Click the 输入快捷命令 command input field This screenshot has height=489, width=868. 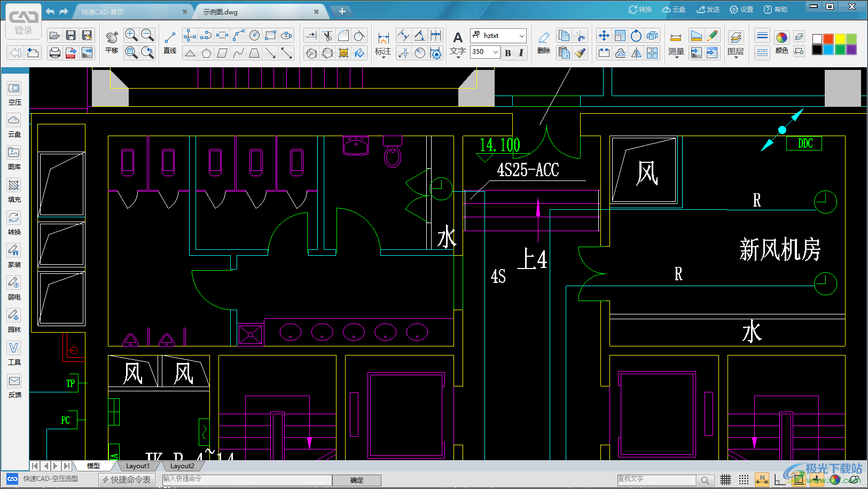click(247, 480)
